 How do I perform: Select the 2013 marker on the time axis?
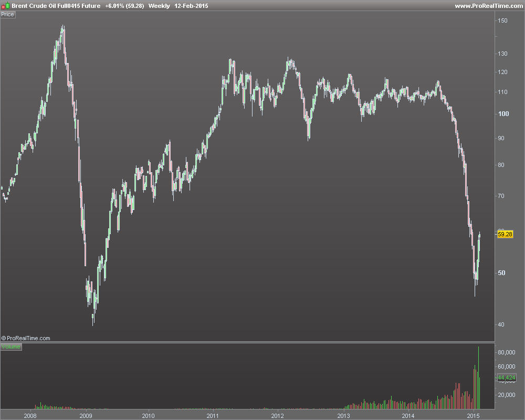click(x=343, y=416)
